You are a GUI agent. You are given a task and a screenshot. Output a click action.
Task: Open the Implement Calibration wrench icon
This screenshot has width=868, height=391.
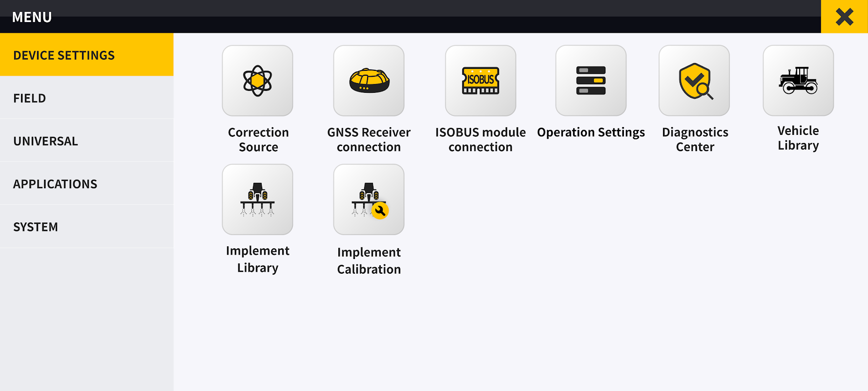[x=369, y=199]
